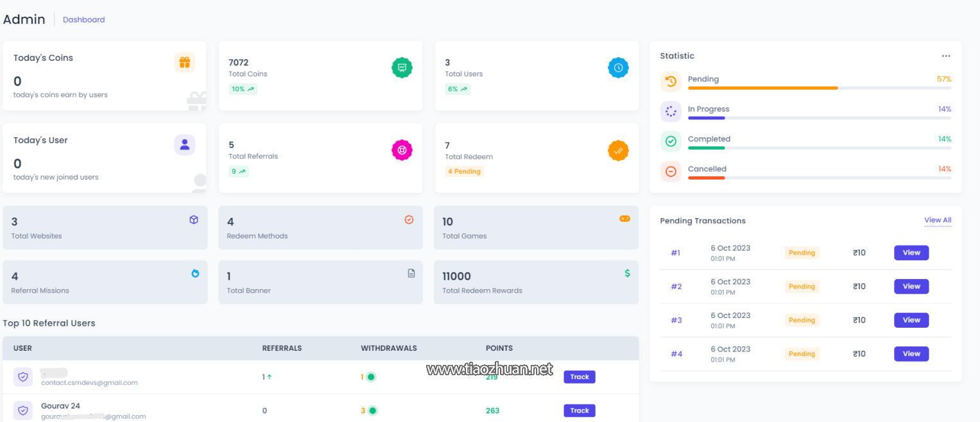Click the Completed green progress bar
This screenshot has height=422, width=980.
pyautogui.click(x=707, y=148)
